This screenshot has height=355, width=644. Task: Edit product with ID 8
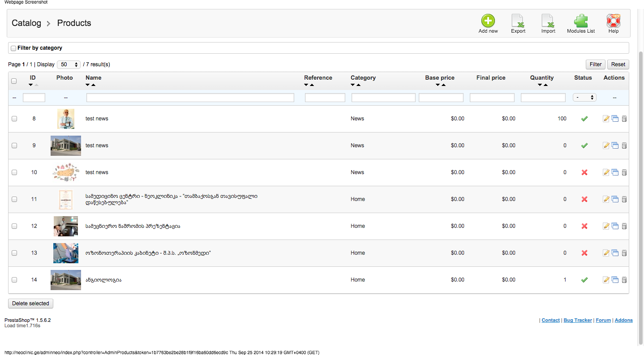click(x=606, y=119)
